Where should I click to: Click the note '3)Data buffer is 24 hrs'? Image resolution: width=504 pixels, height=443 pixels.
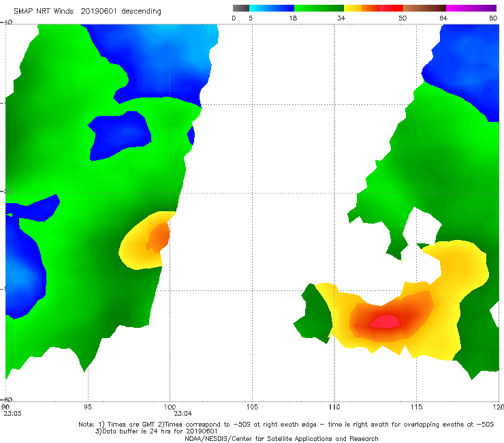coord(157,431)
